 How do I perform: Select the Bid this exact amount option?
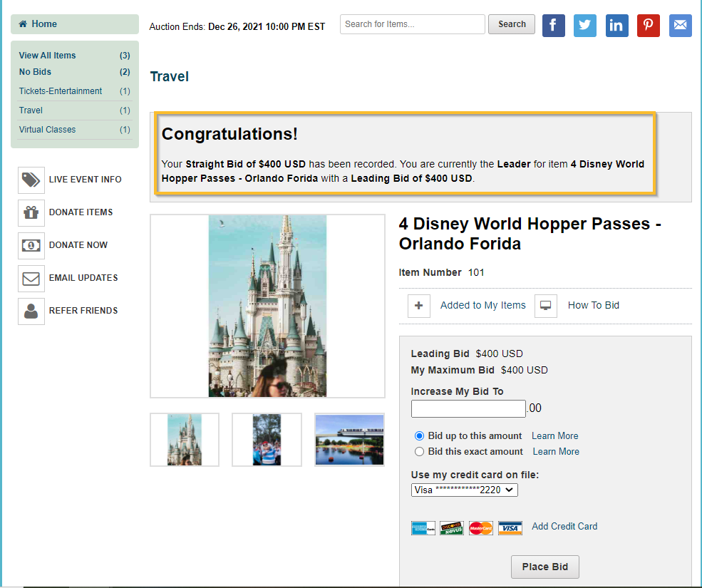419,451
